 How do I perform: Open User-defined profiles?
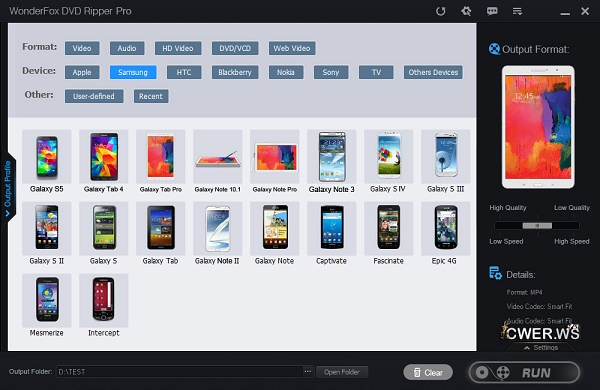(94, 96)
